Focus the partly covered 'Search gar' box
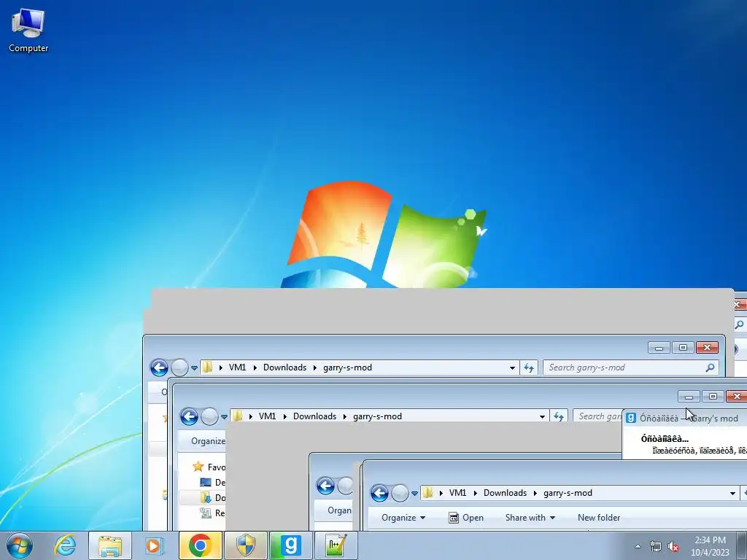The width and height of the screenshot is (747, 560). [x=598, y=416]
